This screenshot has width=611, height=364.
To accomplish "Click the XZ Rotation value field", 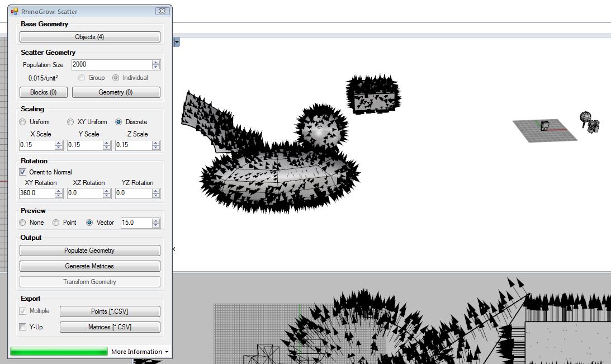I will click(85, 193).
